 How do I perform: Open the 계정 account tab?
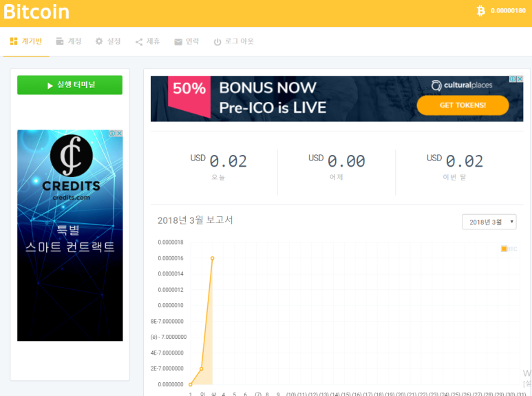[x=69, y=41]
